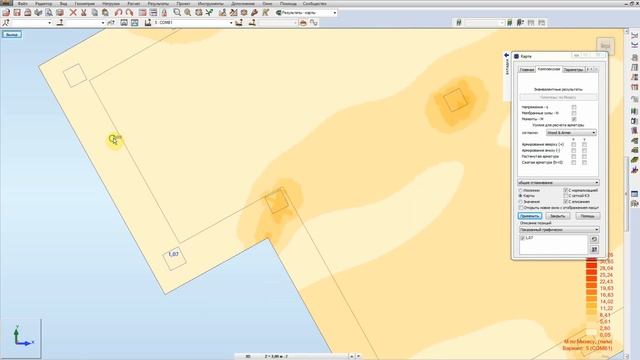Click the tab scroll arrows in Карты dialog
This screenshot has height=360, width=640.
coord(592,69)
